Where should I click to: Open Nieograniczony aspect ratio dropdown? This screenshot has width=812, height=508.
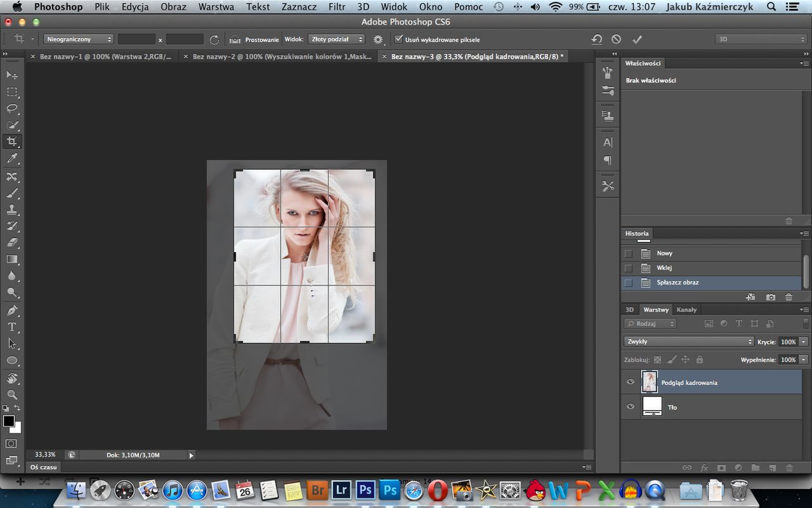click(x=79, y=39)
